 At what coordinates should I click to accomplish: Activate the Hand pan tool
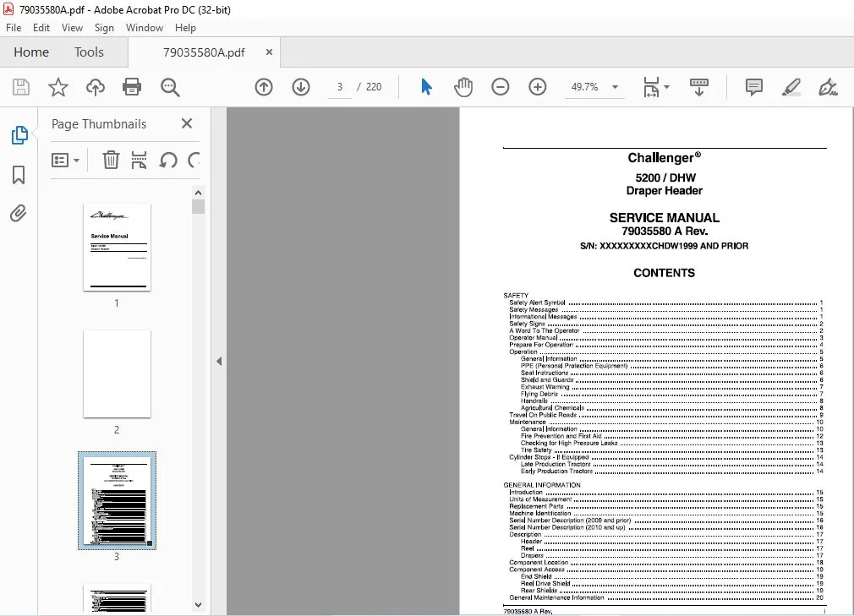point(463,87)
